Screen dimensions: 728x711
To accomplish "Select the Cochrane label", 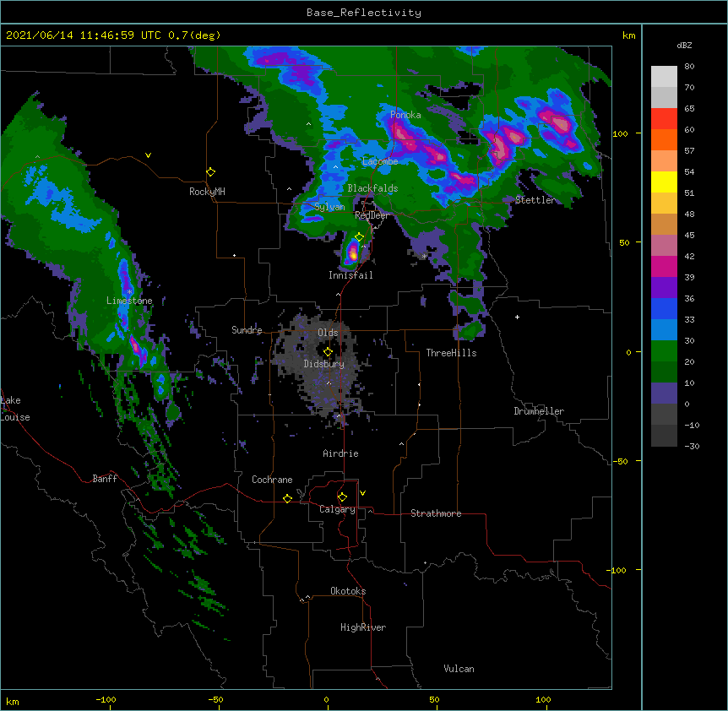I will pyautogui.click(x=272, y=480).
